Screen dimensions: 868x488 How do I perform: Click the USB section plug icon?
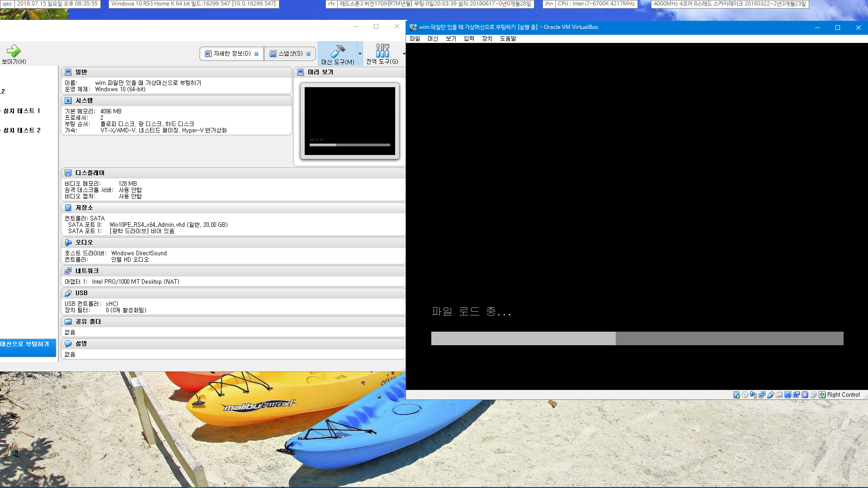click(68, 293)
